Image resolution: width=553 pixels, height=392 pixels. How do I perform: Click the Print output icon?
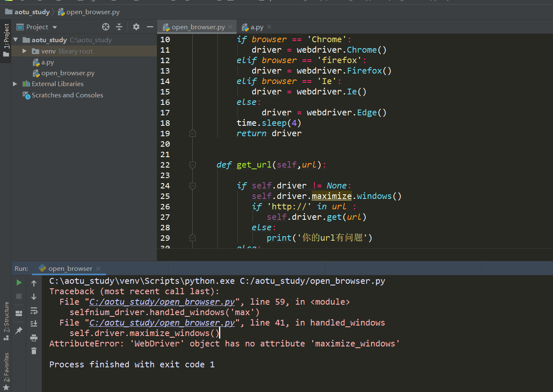coord(34,337)
